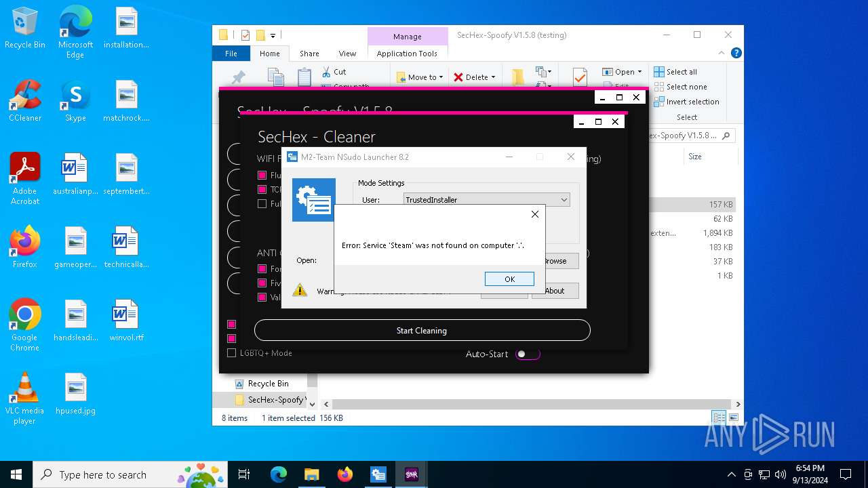This screenshot has width=868, height=488.
Task: Close the error dialog with the X icon
Action: point(535,214)
